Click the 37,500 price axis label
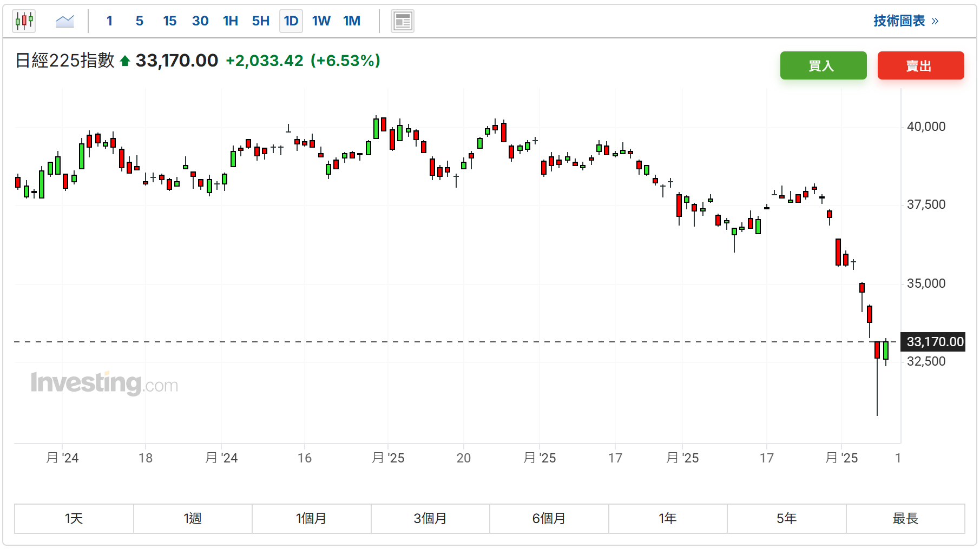 pyautogui.click(x=926, y=204)
